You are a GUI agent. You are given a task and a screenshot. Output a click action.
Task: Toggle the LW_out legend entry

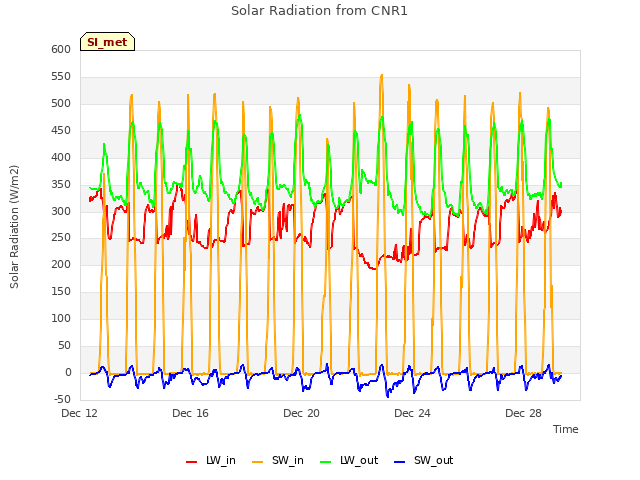[x=349, y=460]
